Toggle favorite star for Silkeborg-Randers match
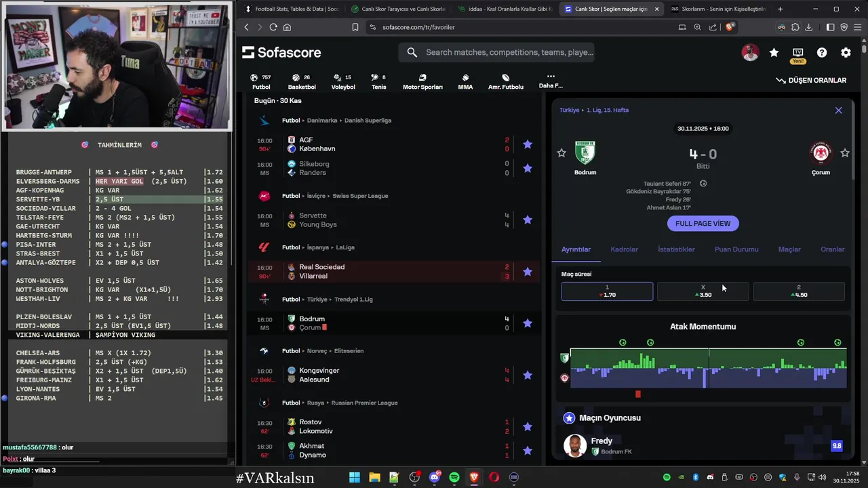This screenshot has width=868, height=488. [x=528, y=168]
